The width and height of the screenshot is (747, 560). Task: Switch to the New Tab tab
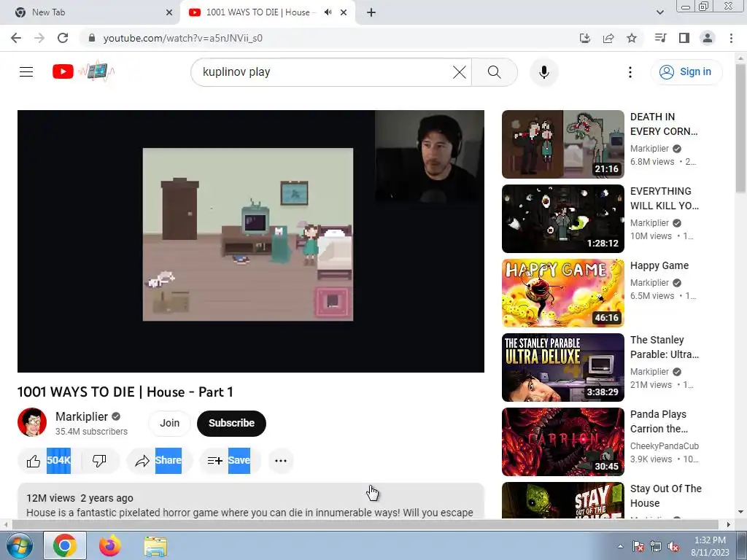coord(90,12)
